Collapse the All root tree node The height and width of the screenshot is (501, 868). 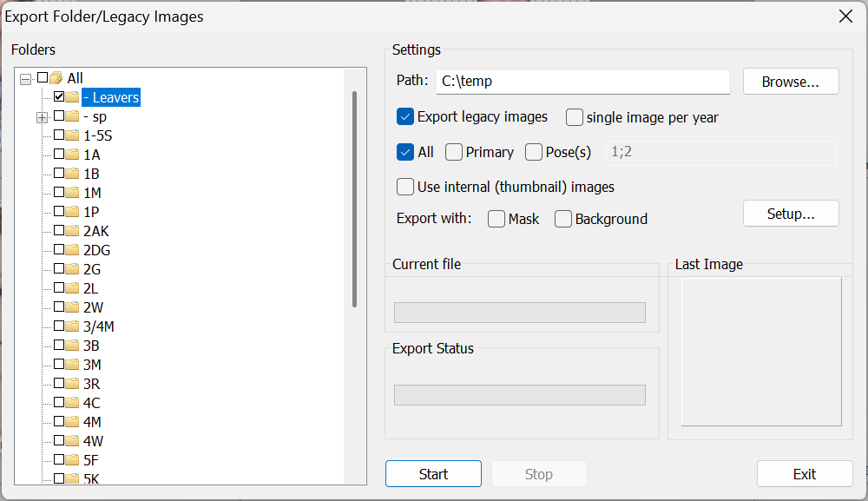pos(25,79)
